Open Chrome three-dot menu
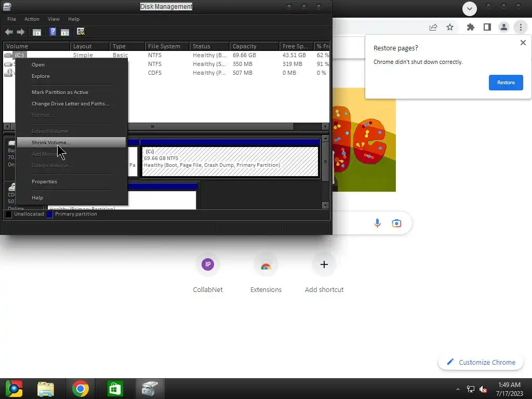Screen dimensions: 532x399 521,27
